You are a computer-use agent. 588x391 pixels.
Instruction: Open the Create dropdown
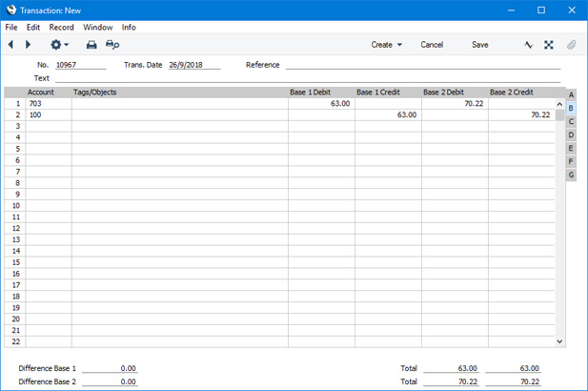pos(387,45)
